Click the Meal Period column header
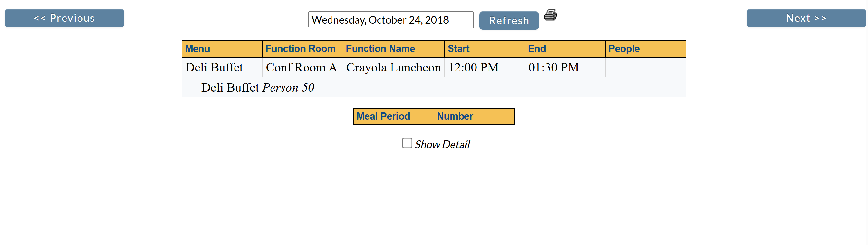This screenshot has height=245, width=868. point(383,116)
